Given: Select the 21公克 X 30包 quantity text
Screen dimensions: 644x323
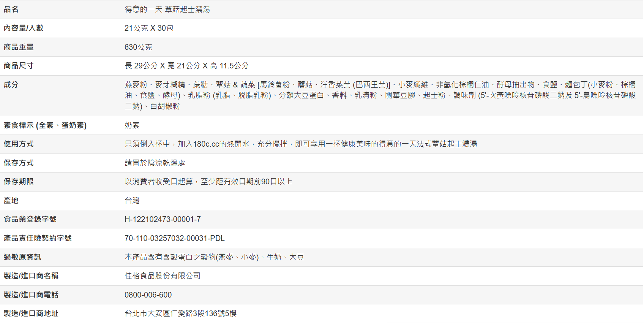Looking at the screenshot, I should 149,28.
